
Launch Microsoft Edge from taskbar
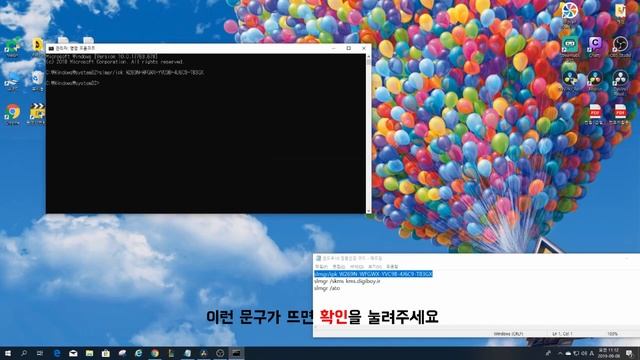click(57, 353)
